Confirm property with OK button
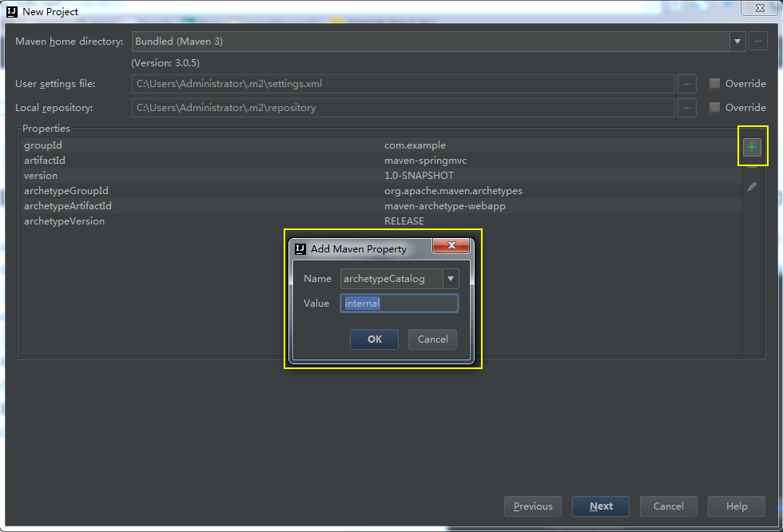Image resolution: width=783 pixels, height=532 pixels. point(375,339)
